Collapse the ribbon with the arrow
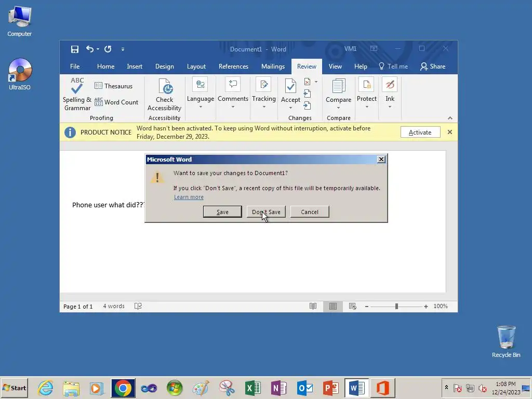The image size is (532, 399). (x=450, y=118)
